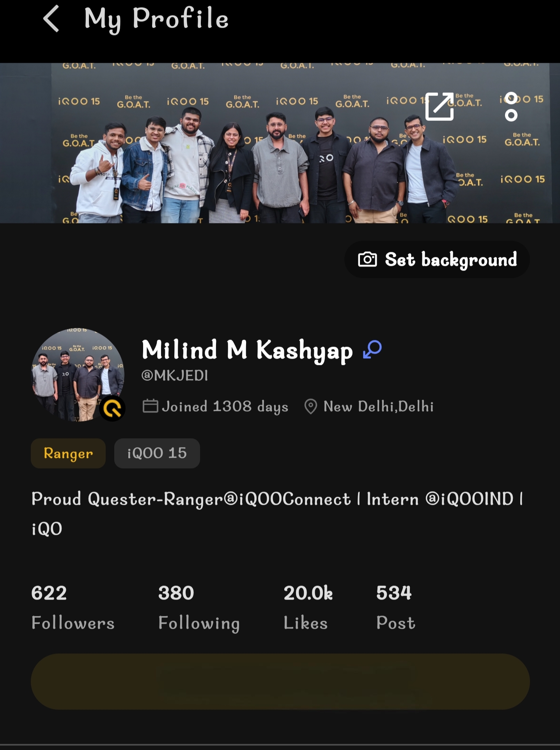The image size is (560, 750).
Task: Tap the yellow iQOO badge on avatar
Action: [x=112, y=409]
